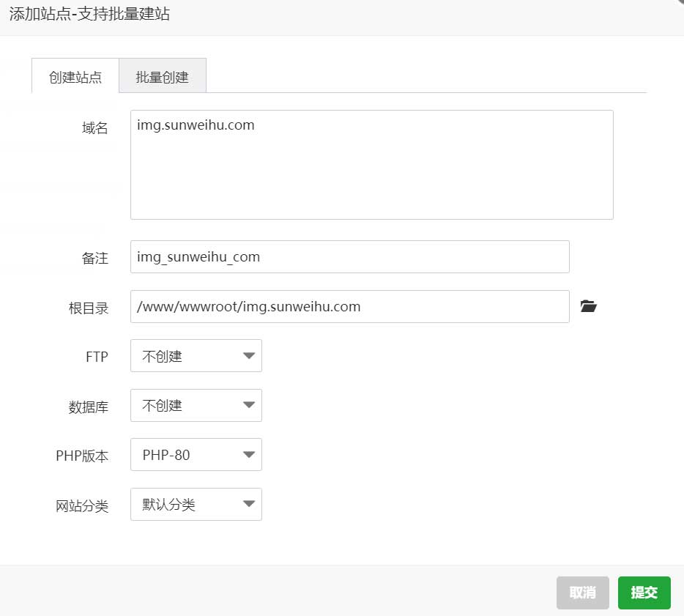Open the root directory folder browser icon
The width and height of the screenshot is (684, 616).
[588, 306]
